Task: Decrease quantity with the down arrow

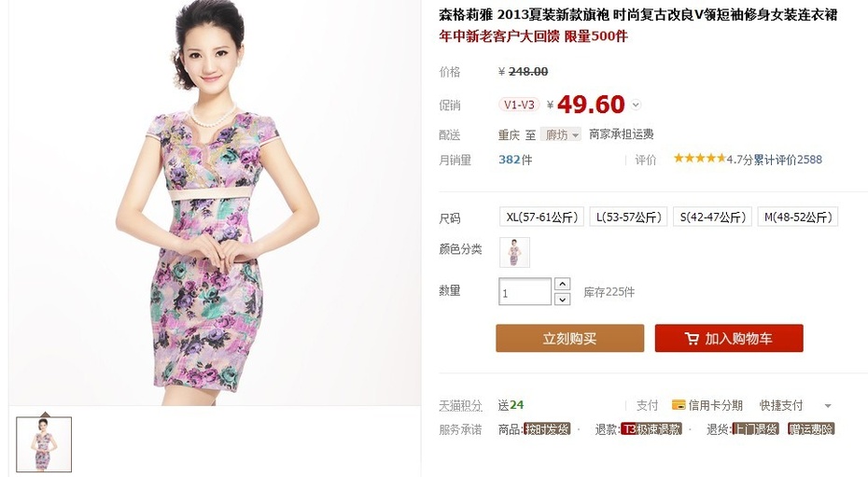Action: click(562, 299)
